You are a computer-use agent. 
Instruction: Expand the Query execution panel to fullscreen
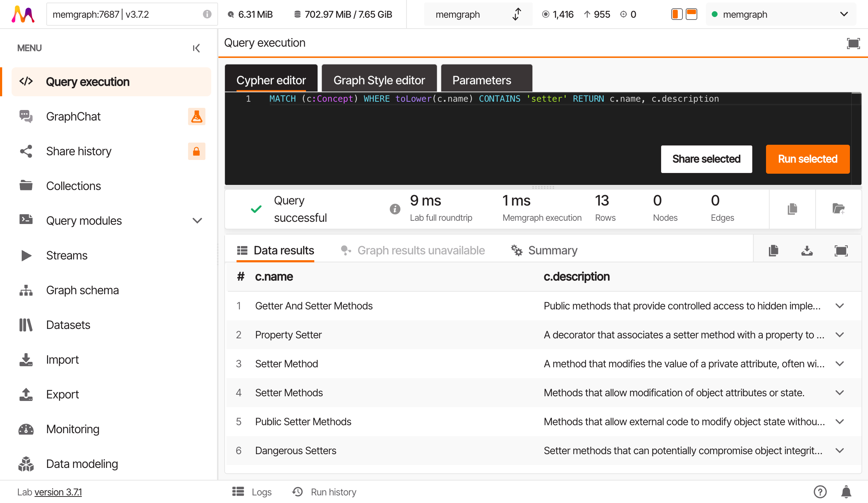point(853,43)
